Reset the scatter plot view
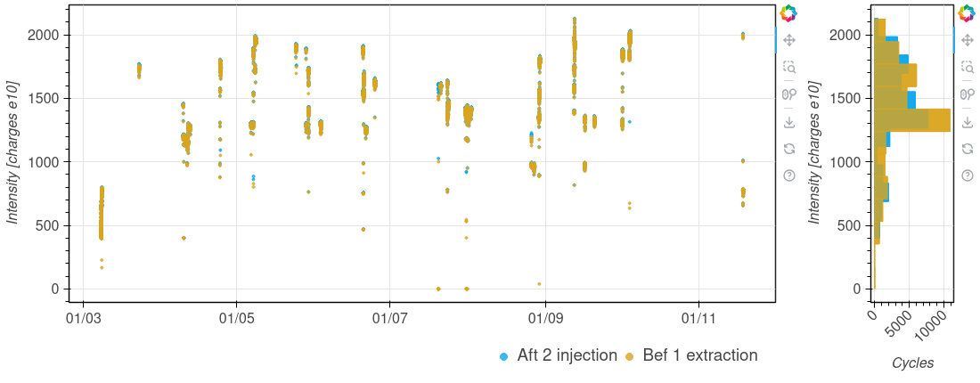980x383 pixels. pos(788,149)
